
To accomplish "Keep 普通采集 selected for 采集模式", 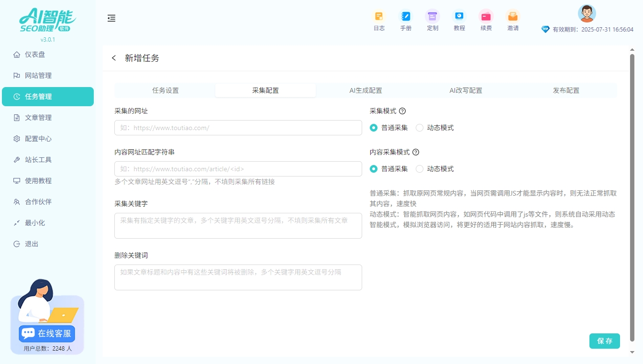I will pyautogui.click(x=374, y=128).
